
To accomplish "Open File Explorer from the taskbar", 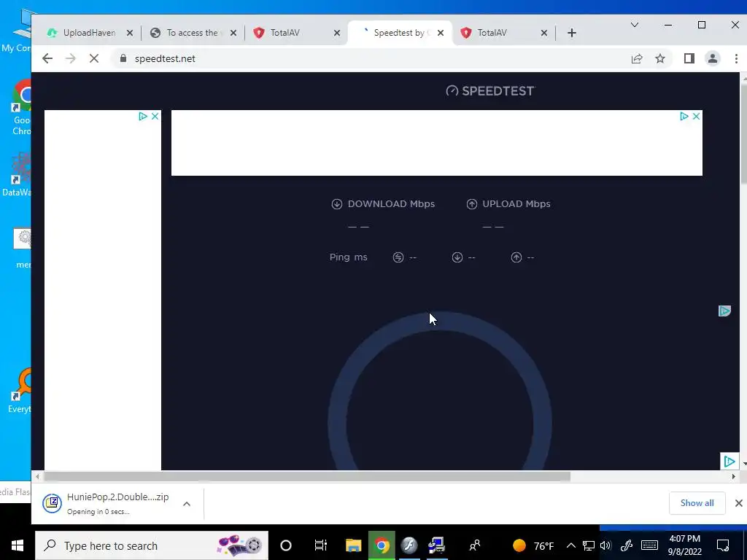I will pyautogui.click(x=354, y=545).
